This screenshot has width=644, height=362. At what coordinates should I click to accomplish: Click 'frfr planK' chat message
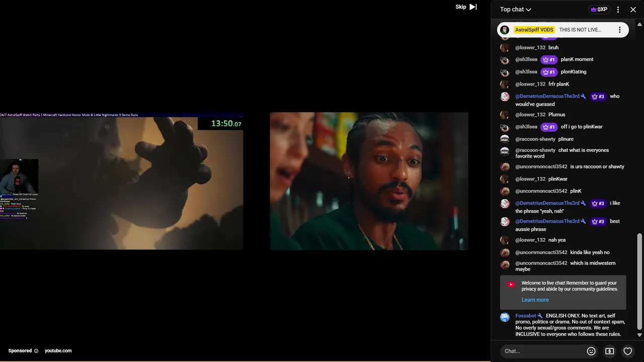point(559,84)
